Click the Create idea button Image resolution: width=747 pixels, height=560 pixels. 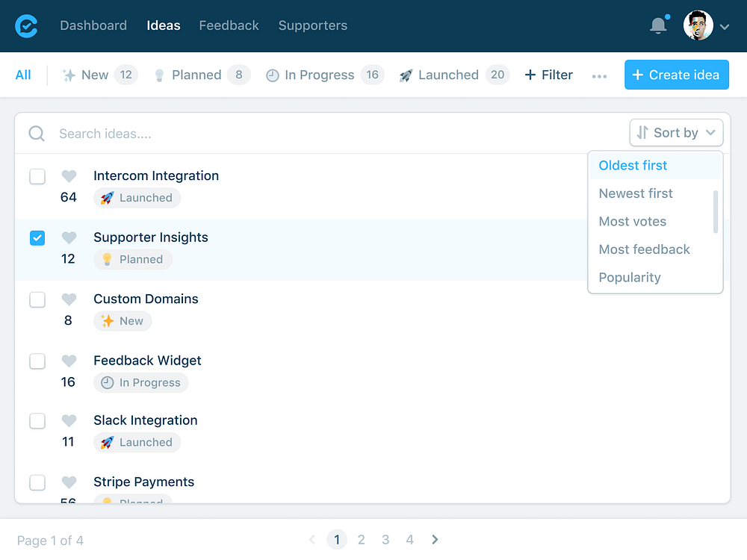point(676,75)
